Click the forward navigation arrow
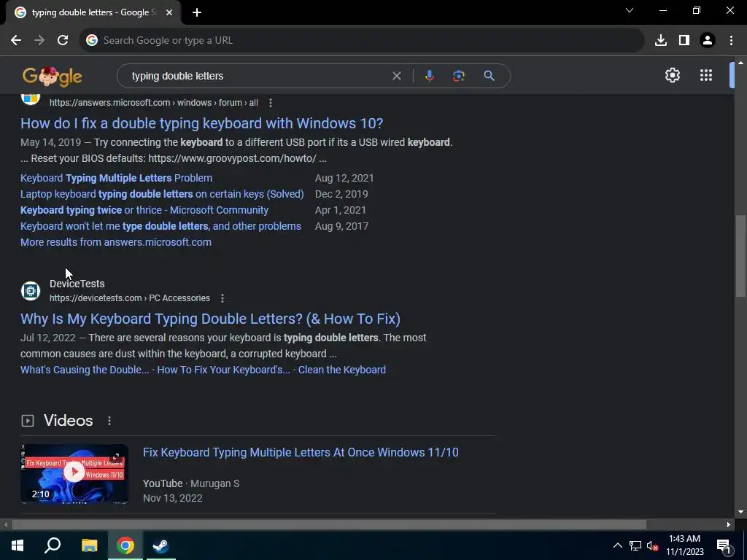Image resolution: width=747 pixels, height=560 pixels. (39, 41)
